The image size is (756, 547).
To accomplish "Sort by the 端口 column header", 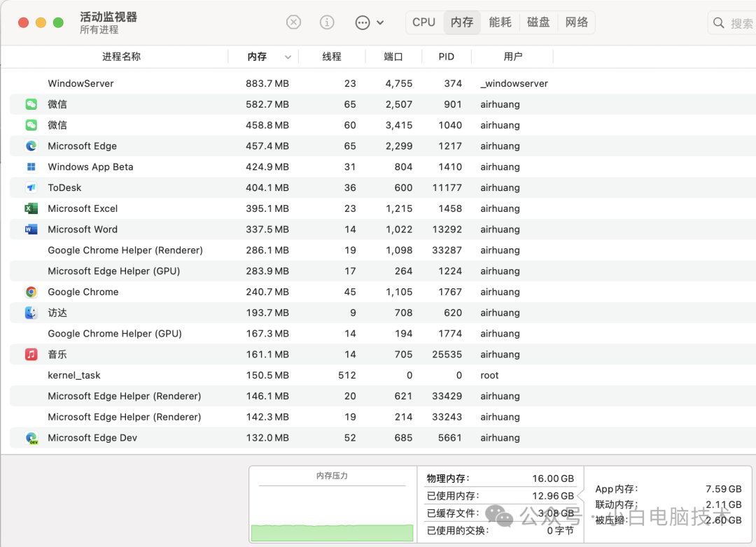I will point(393,57).
